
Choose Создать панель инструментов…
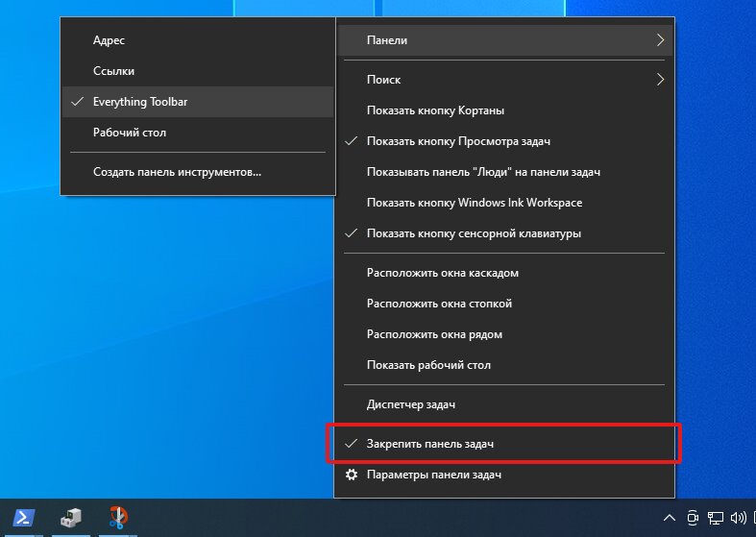(198, 172)
